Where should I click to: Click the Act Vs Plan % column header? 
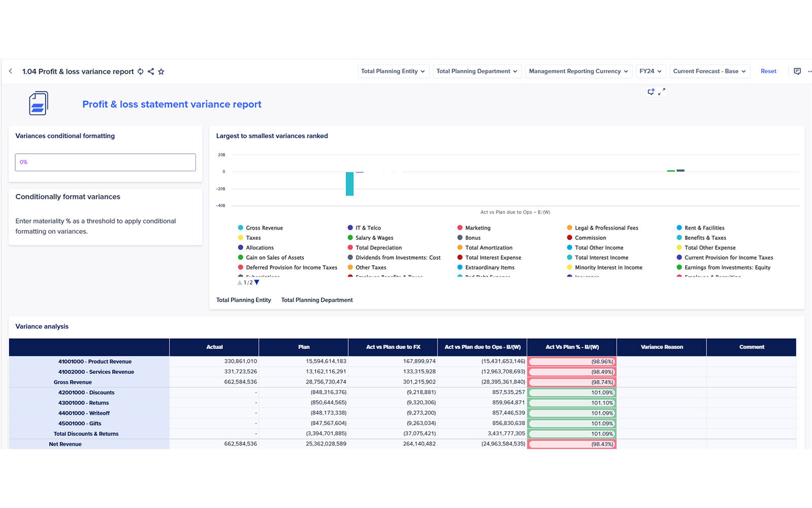pos(572,347)
